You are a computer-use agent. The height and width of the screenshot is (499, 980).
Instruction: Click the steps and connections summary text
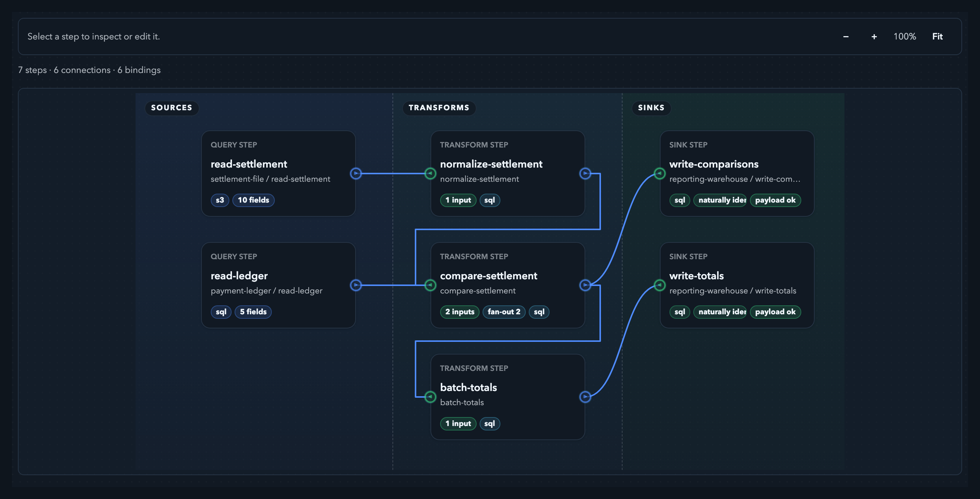click(89, 70)
